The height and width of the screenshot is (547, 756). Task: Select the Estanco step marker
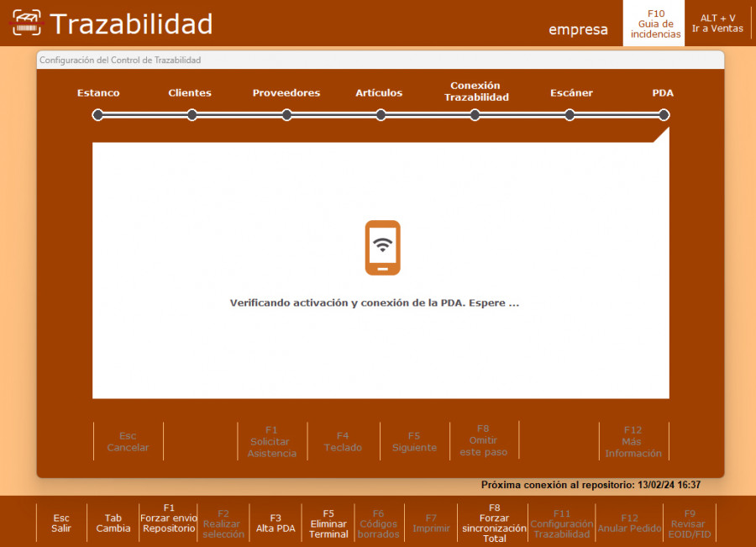tap(98, 115)
